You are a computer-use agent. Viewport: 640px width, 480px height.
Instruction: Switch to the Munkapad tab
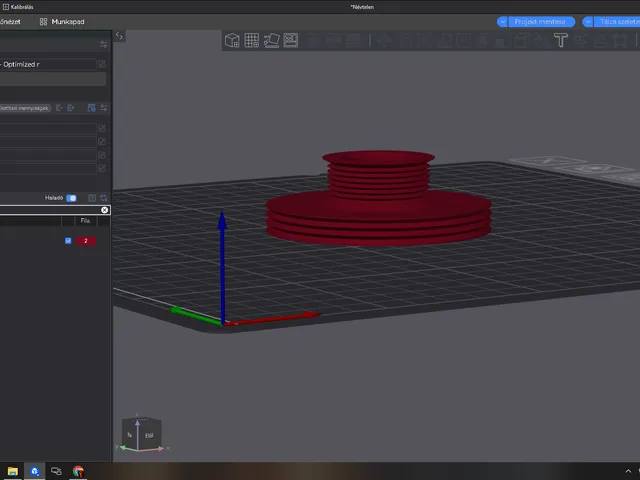coord(62,22)
